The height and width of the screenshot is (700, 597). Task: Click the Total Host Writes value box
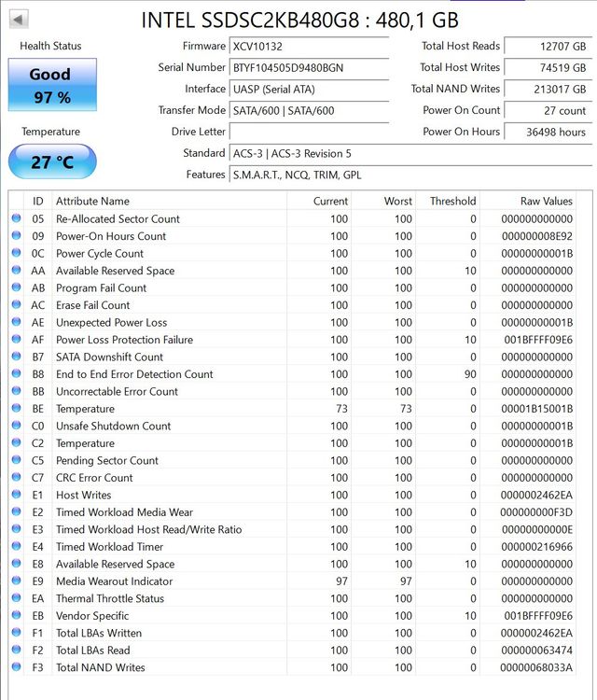point(548,68)
